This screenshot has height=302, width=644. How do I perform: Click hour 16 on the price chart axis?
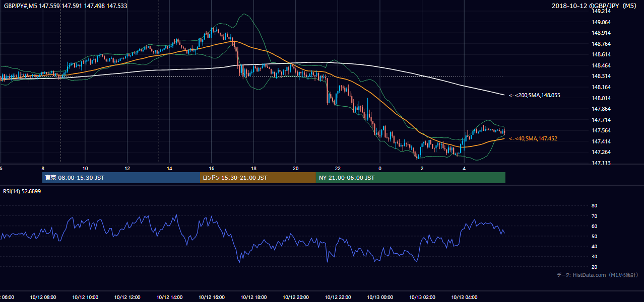[x=212, y=168]
